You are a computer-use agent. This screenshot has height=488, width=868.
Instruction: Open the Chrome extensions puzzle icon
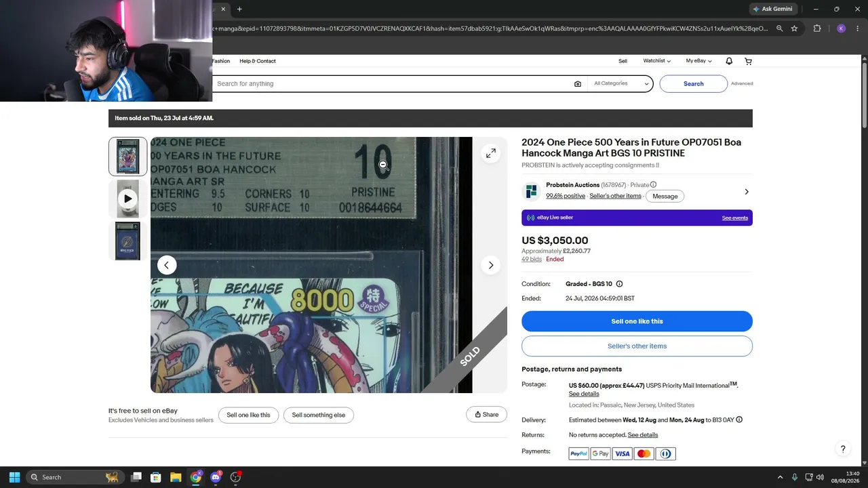point(817,28)
